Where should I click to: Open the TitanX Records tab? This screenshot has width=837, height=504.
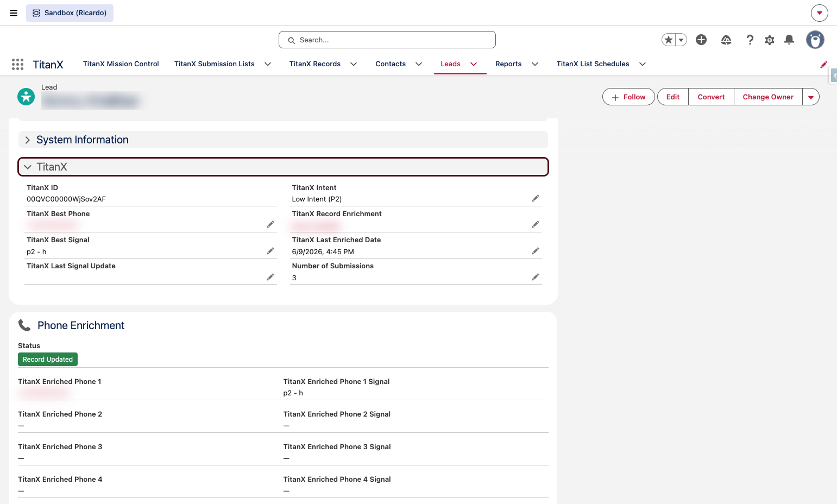314,64
